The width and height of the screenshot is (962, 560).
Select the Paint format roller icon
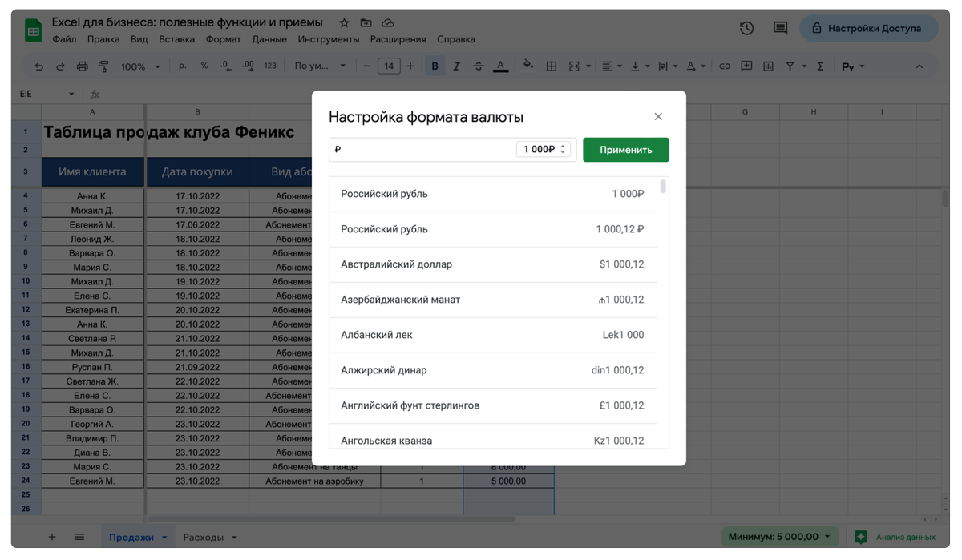coord(103,66)
